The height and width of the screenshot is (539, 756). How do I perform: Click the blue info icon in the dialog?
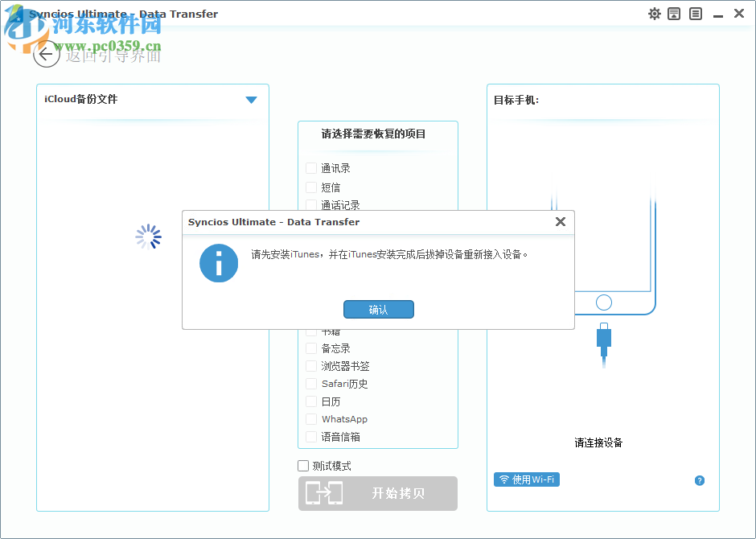click(219, 263)
